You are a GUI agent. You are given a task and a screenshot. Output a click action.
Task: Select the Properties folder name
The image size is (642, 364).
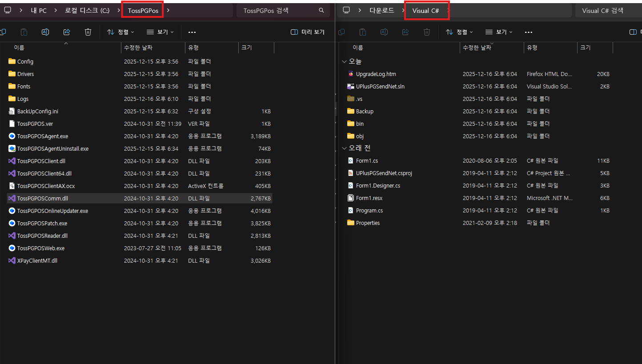tap(368, 223)
